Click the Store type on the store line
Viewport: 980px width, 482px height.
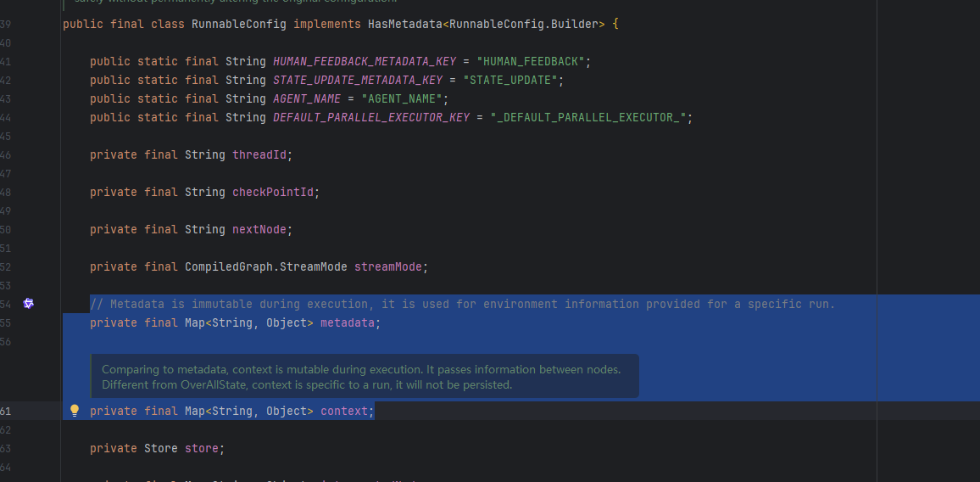(x=161, y=448)
